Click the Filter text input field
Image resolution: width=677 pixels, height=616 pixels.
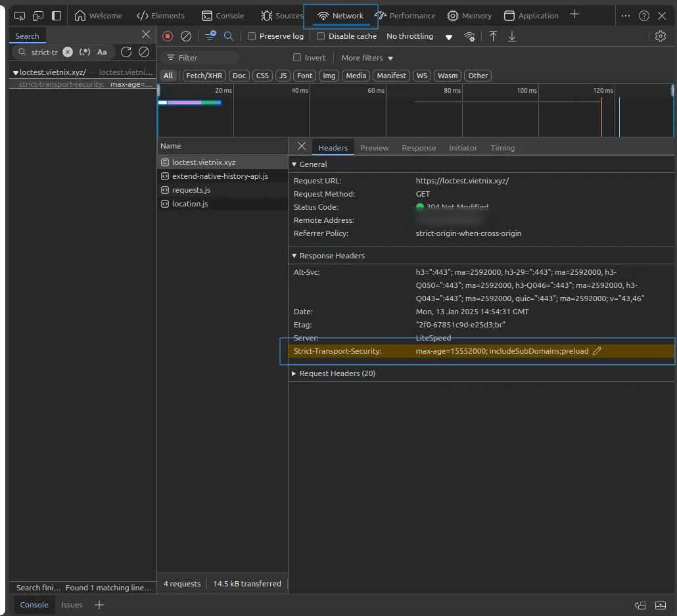tap(204, 58)
